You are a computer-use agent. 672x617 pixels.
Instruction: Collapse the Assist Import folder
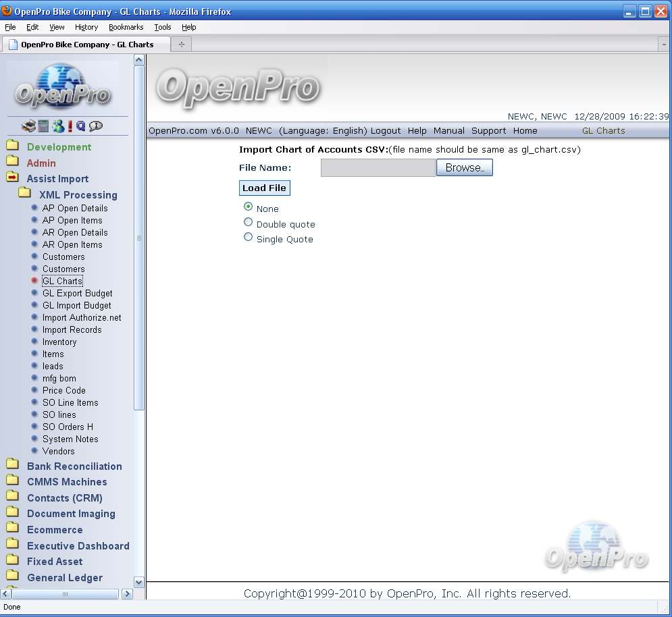tap(12, 178)
